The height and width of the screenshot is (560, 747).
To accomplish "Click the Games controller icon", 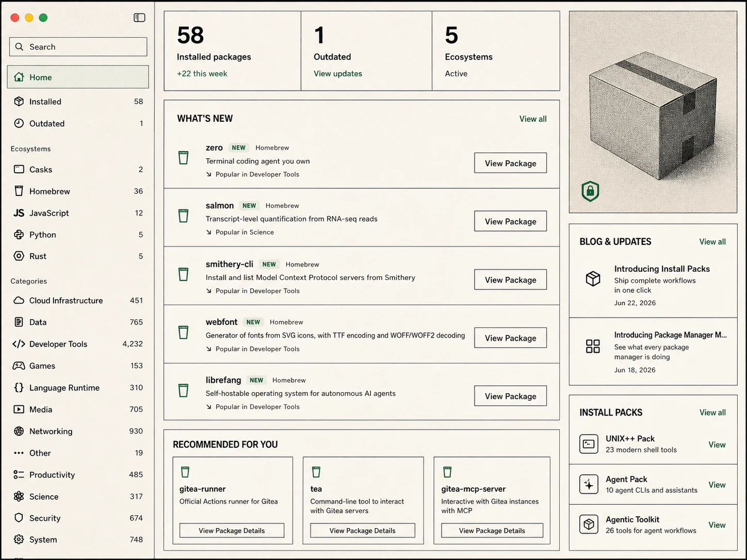I will click(x=19, y=366).
